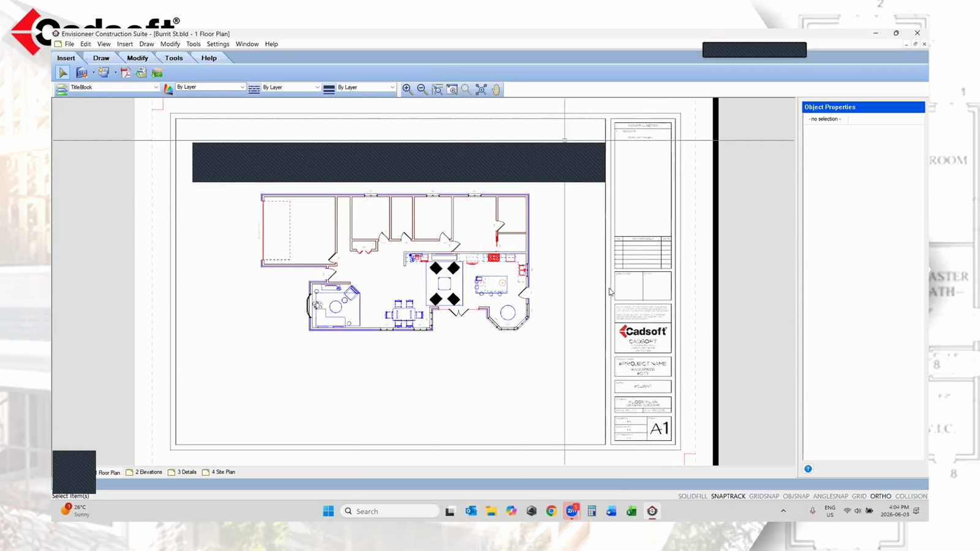Click the building catalog icon in toolbar
Screen dimensions: 980x551
[81, 73]
